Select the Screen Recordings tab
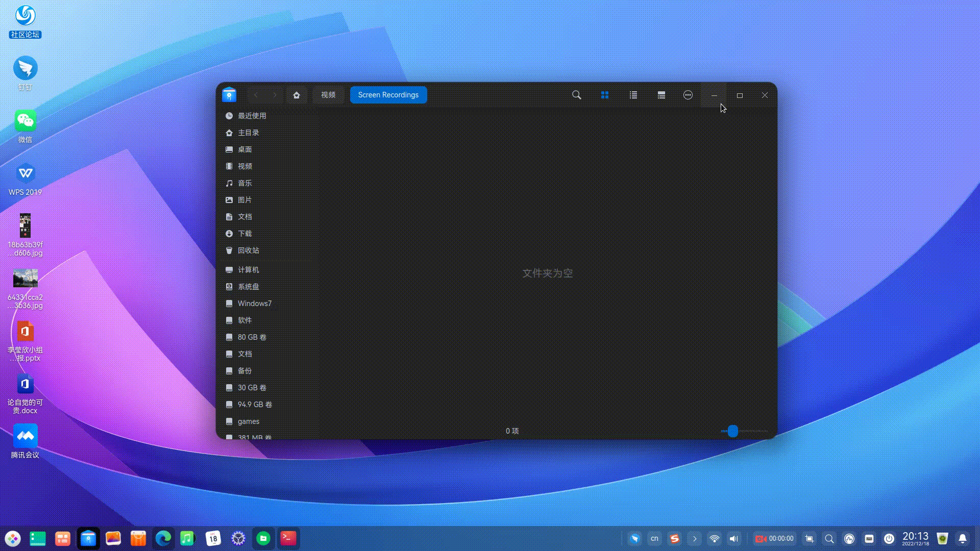The image size is (980, 551). tap(388, 95)
